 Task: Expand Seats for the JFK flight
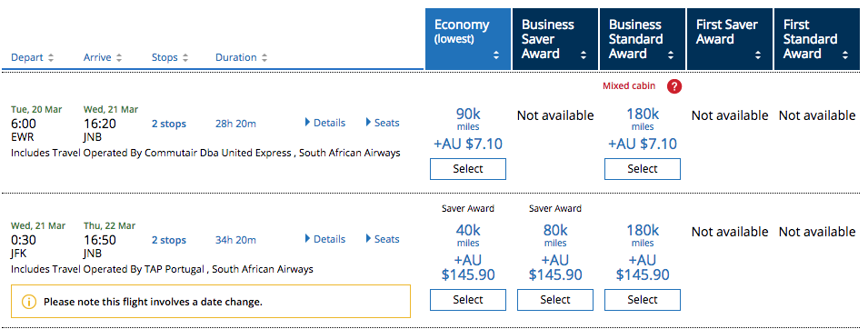pos(383,239)
